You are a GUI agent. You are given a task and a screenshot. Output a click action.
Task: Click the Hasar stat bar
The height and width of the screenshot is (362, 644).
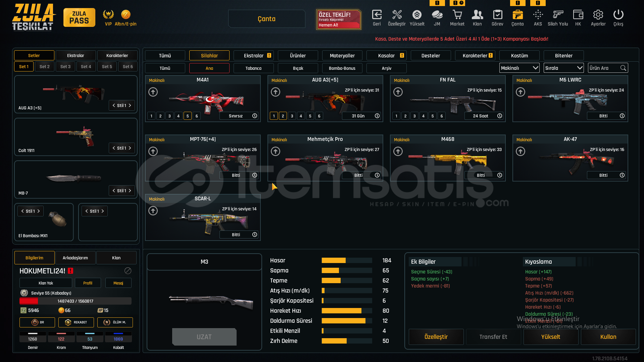coord(347,261)
